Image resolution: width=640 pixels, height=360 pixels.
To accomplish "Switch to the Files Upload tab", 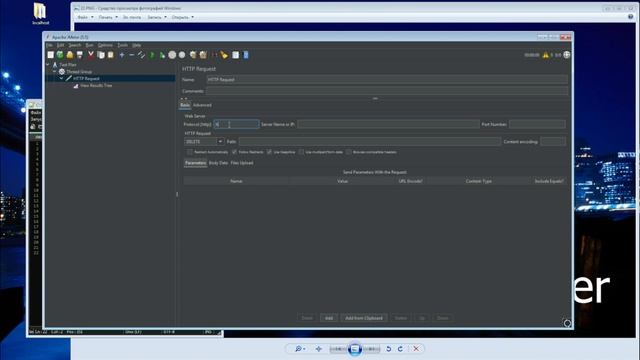I will (x=242, y=163).
